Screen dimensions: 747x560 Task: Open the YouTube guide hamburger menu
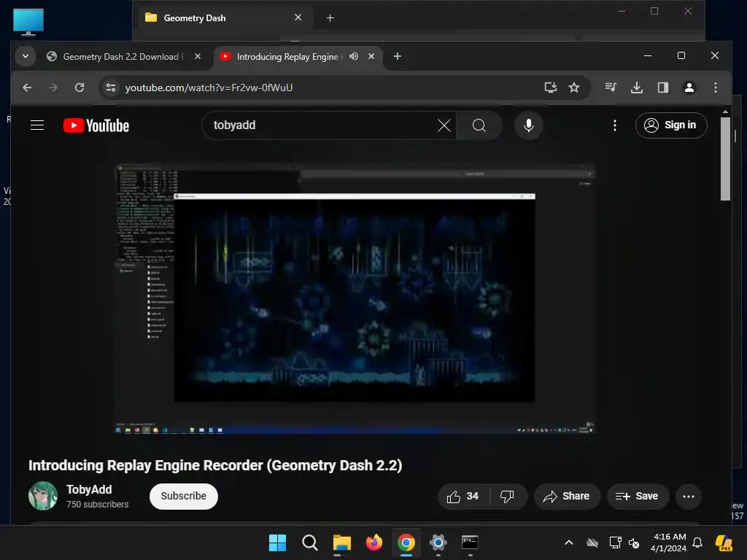click(x=37, y=125)
